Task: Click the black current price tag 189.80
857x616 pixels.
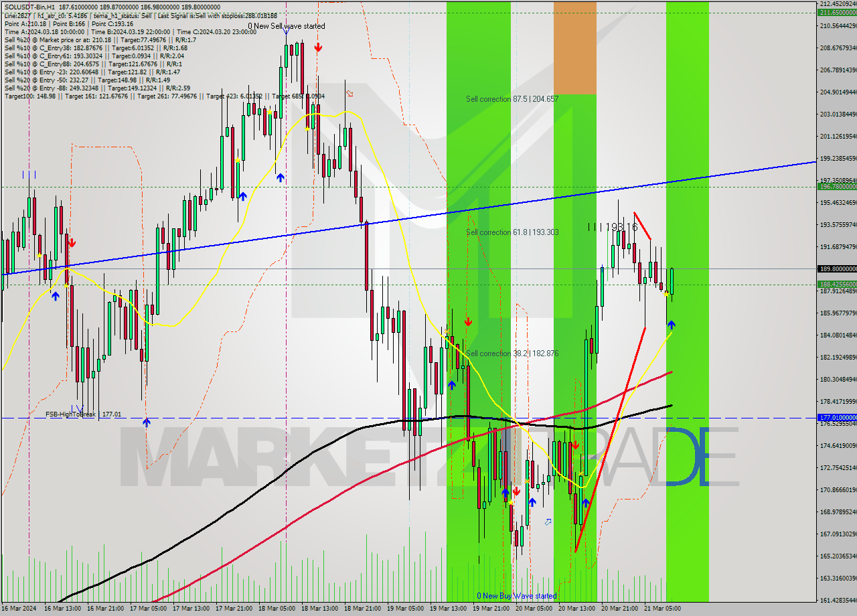Action: (x=837, y=269)
